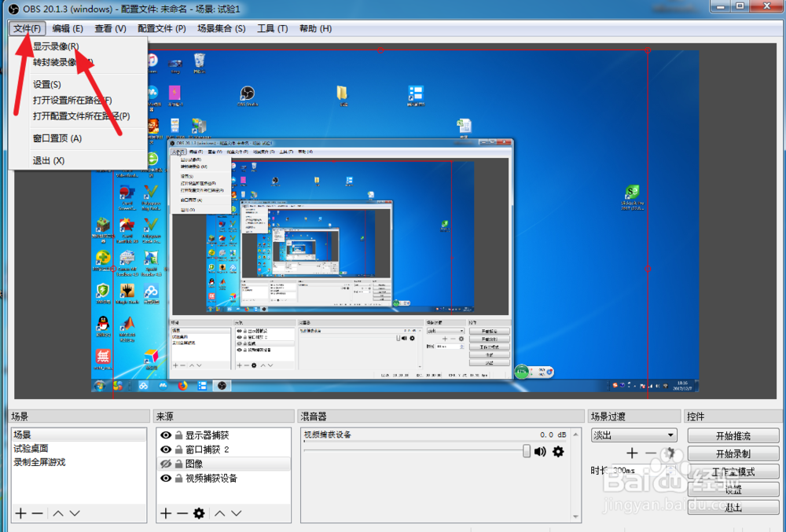Click the 开始录制 button

tap(733, 454)
